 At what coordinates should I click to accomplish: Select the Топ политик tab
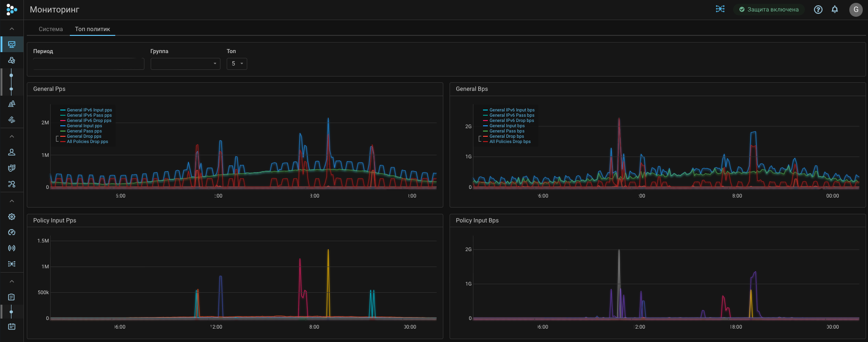coord(92,29)
